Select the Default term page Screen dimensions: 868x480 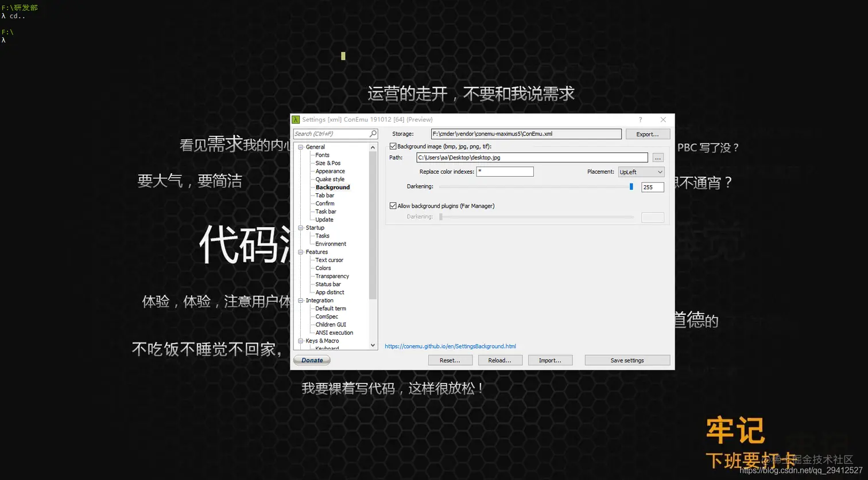[x=331, y=309]
